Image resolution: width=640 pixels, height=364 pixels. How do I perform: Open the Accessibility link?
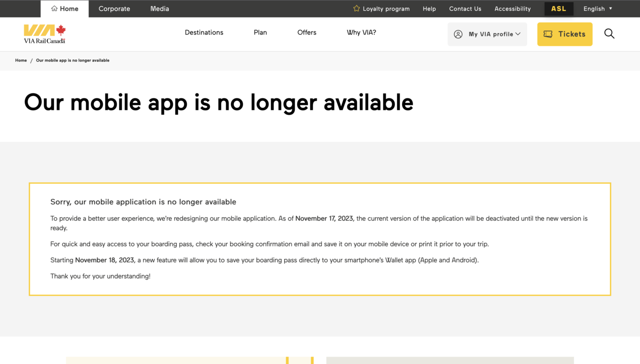pos(512,8)
